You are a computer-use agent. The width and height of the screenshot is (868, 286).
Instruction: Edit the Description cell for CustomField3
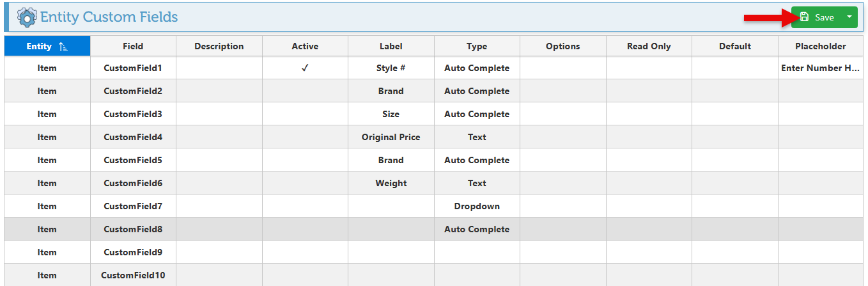coord(219,114)
